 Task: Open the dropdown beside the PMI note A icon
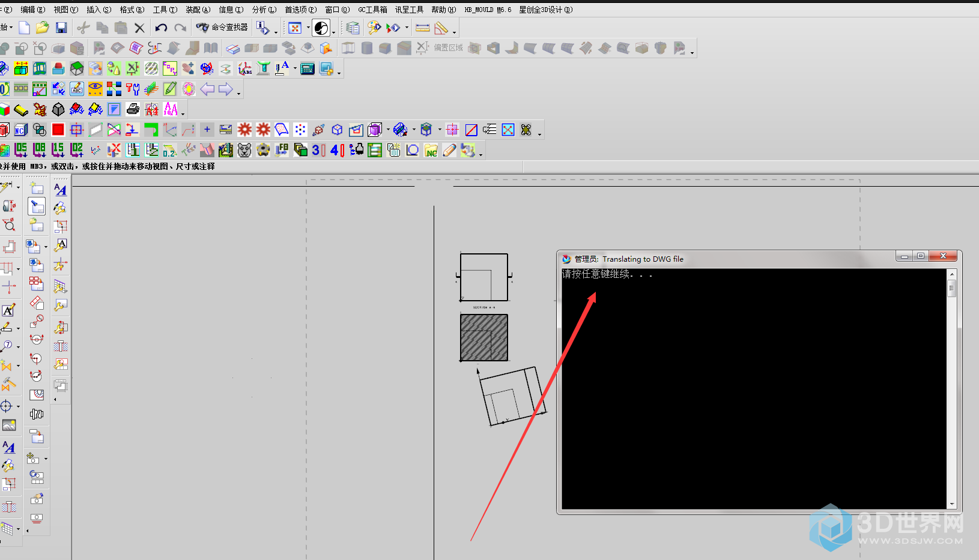click(x=295, y=68)
